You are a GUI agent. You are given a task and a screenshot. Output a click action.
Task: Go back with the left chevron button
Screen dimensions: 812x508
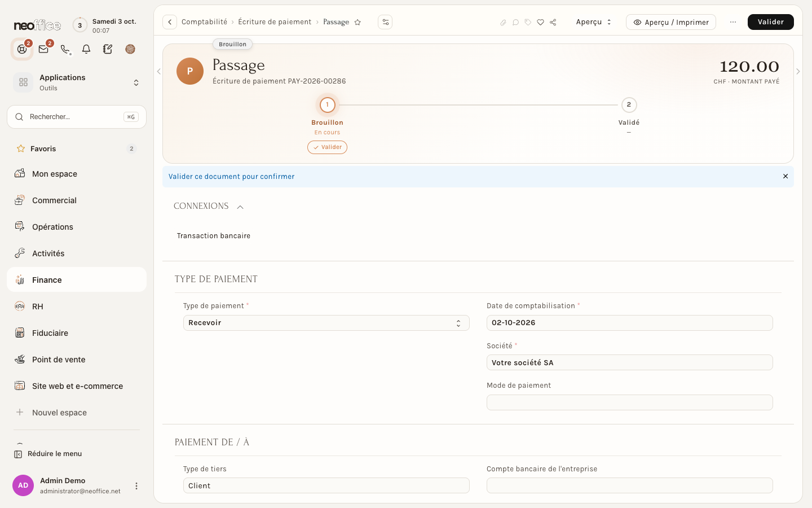[x=170, y=22]
